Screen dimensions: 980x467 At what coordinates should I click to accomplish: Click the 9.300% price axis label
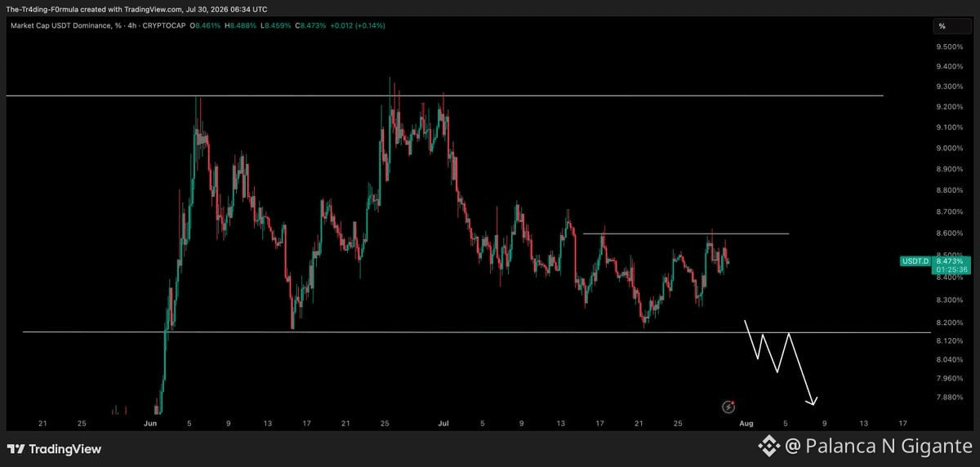click(950, 87)
